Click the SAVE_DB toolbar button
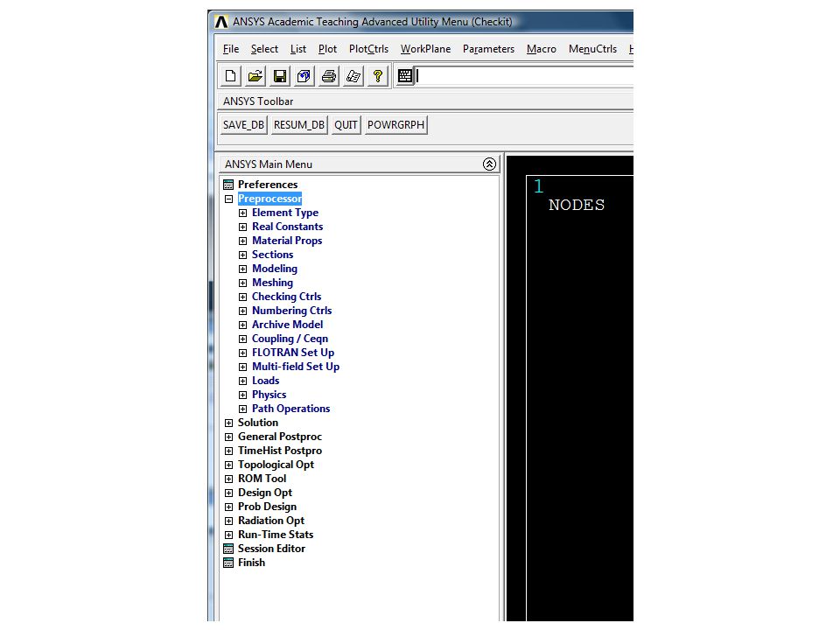840x630 pixels. pos(243,125)
